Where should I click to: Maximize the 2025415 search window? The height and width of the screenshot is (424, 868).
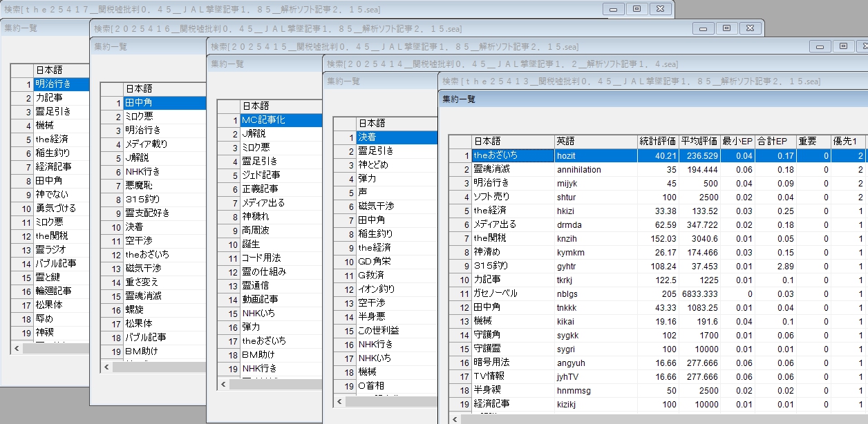click(x=843, y=46)
